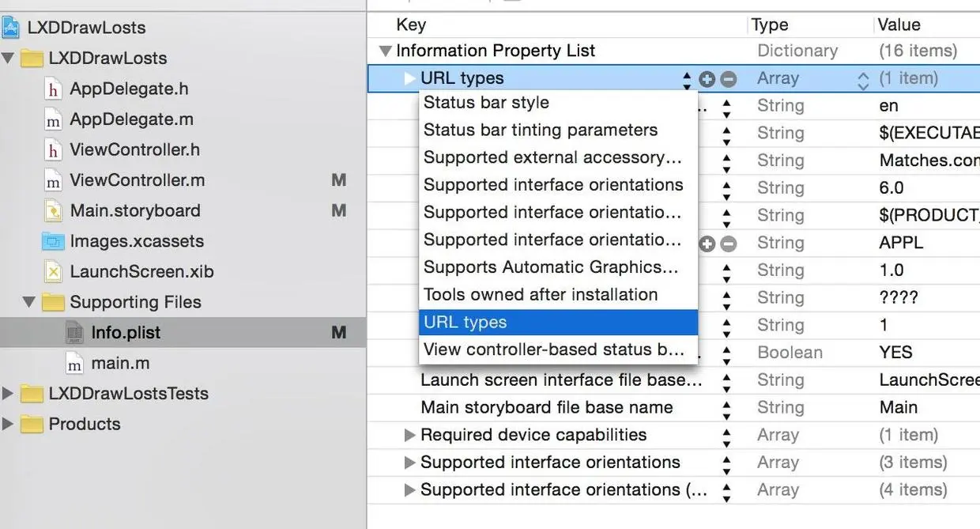Choose Status bar style from key list
The width and height of the screenshot is (980, 529).
(486, 103)
